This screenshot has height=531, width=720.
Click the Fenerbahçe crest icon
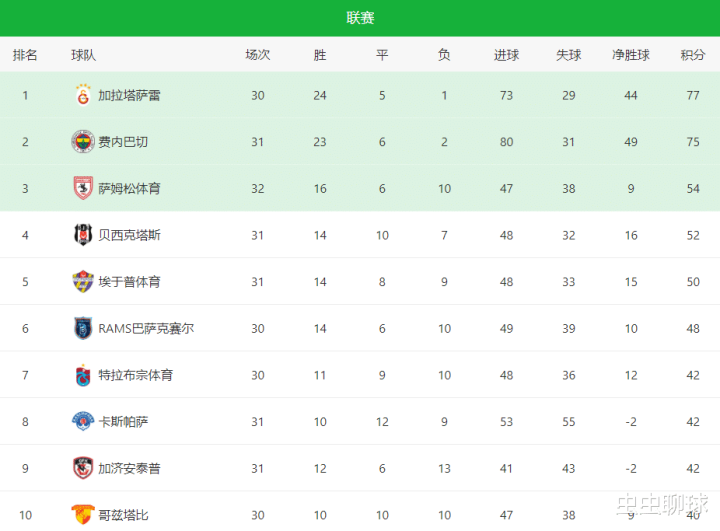pyautogui.click(x=83, y=141)
